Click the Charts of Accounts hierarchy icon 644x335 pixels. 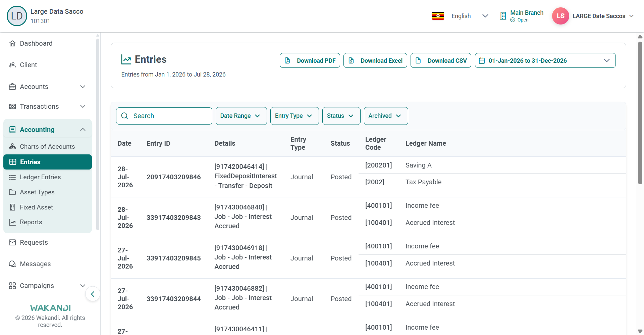(12, 146)
